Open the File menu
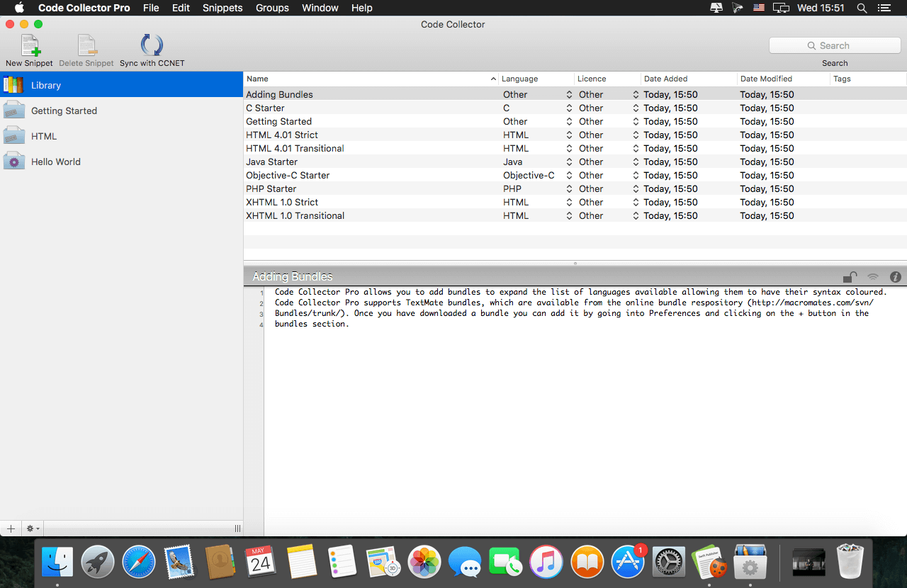The width and height of the screenshot is (907, 588). [x=151, y=8]
